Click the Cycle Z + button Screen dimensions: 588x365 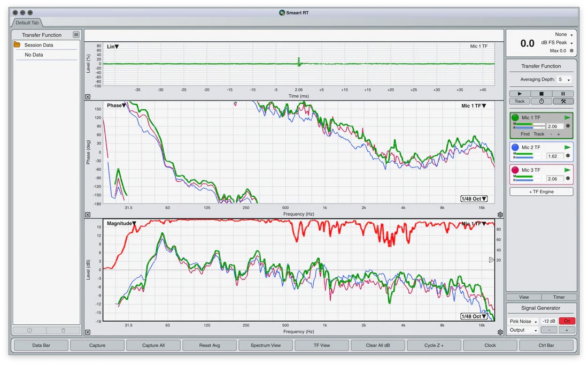434,345
